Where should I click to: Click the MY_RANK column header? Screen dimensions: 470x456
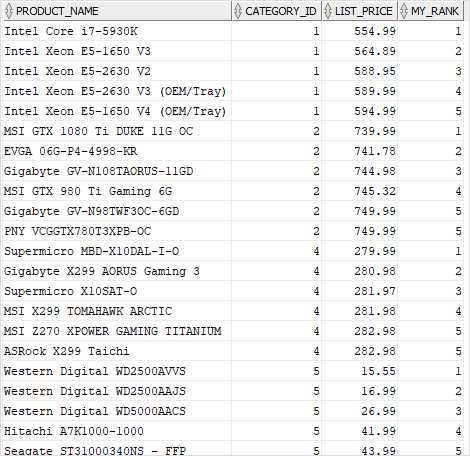(431, 11)
